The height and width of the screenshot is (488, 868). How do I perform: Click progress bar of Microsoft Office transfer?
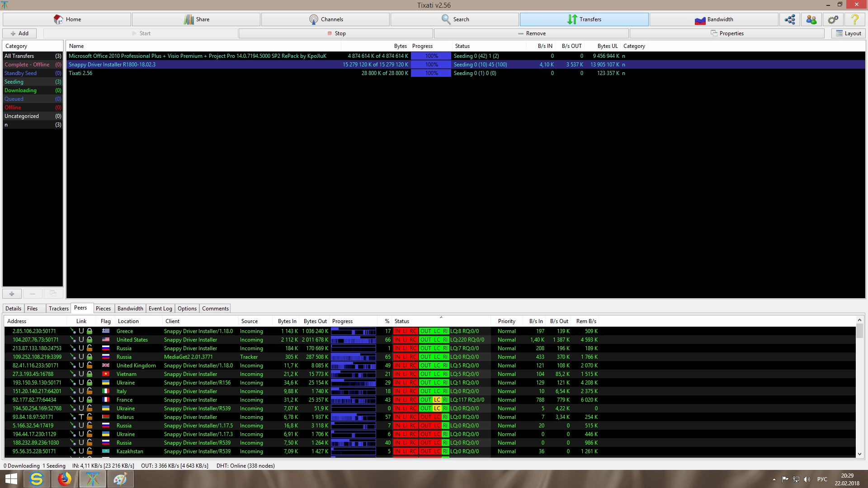click(431, 56)
